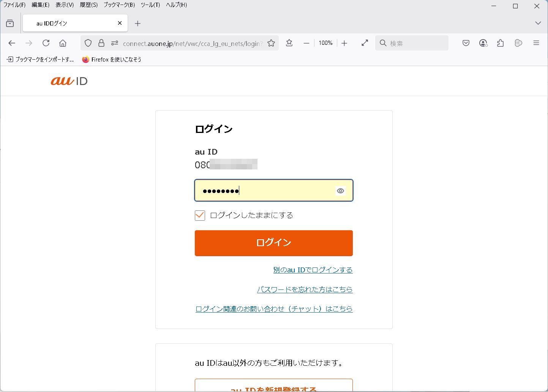Open the 表示(V) menu
Screen dimensions: 548x392
pos(65,5)
